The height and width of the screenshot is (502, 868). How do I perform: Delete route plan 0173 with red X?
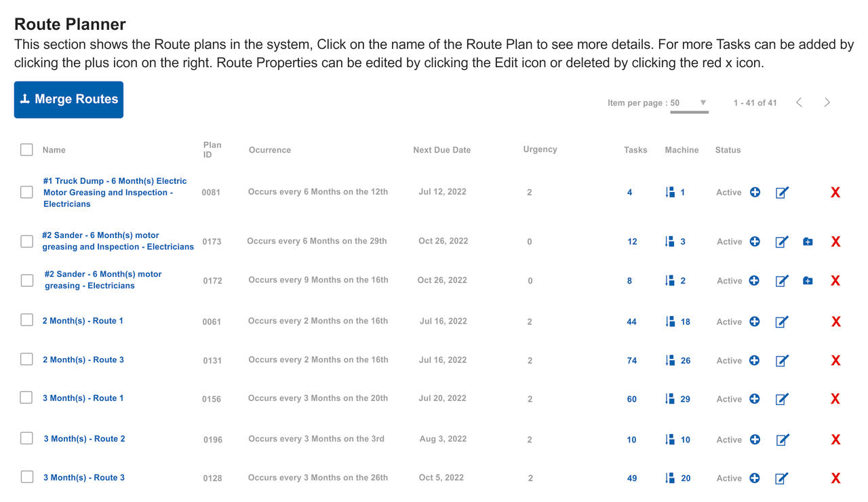(x=835, y=242)
